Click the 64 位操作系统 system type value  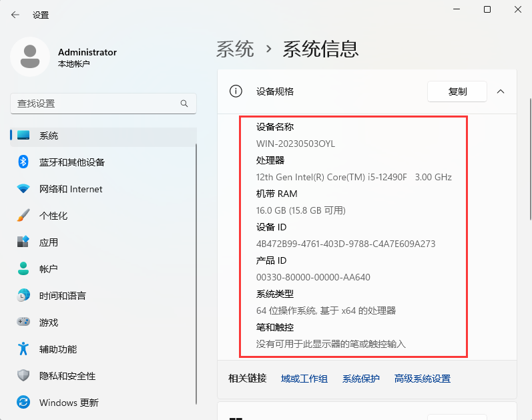326,310
